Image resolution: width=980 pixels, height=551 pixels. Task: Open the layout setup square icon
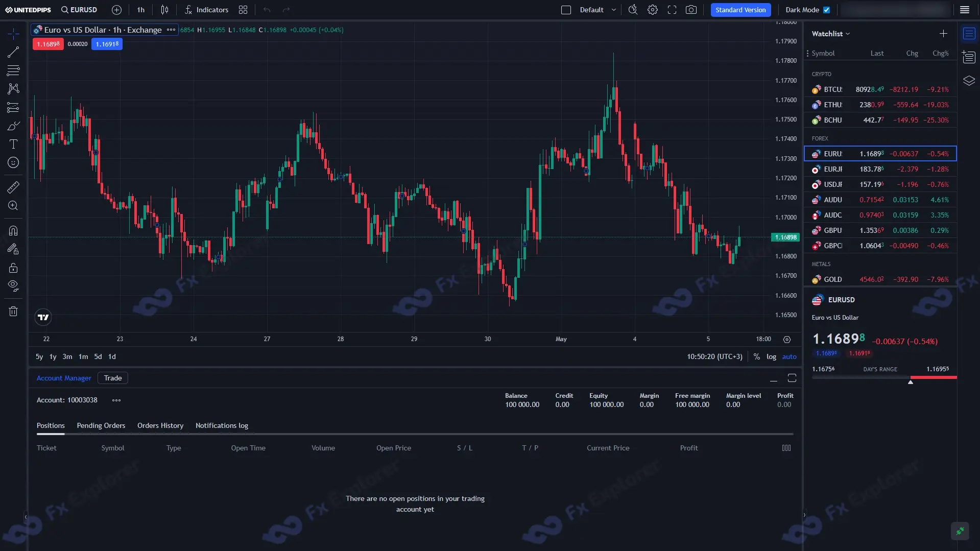point(566,10)
